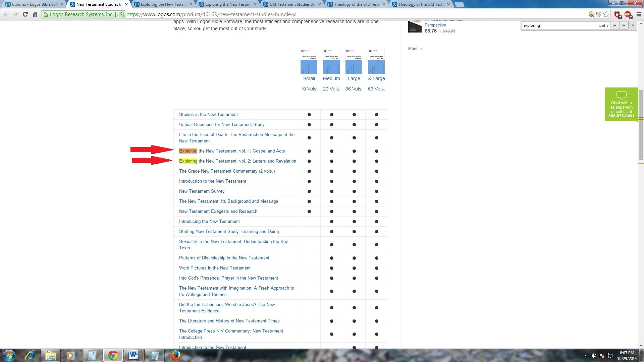
Task: Reload the page with the refresh icon
Action: click(25, 14)
